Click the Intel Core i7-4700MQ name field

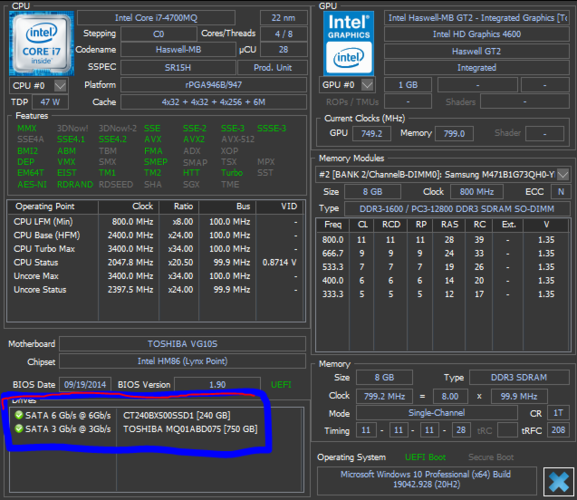point(156,18)
